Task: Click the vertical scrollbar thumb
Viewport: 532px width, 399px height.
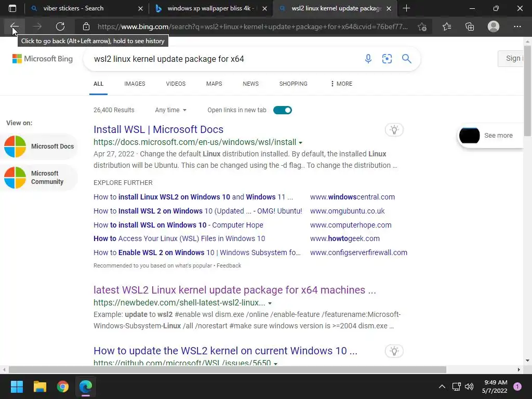Action: 528,91
